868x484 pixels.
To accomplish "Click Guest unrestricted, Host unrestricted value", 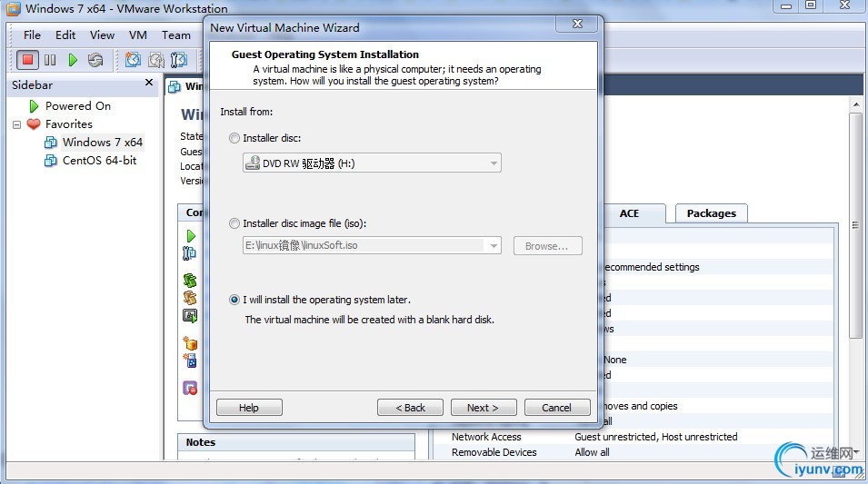I will [656, 437].
